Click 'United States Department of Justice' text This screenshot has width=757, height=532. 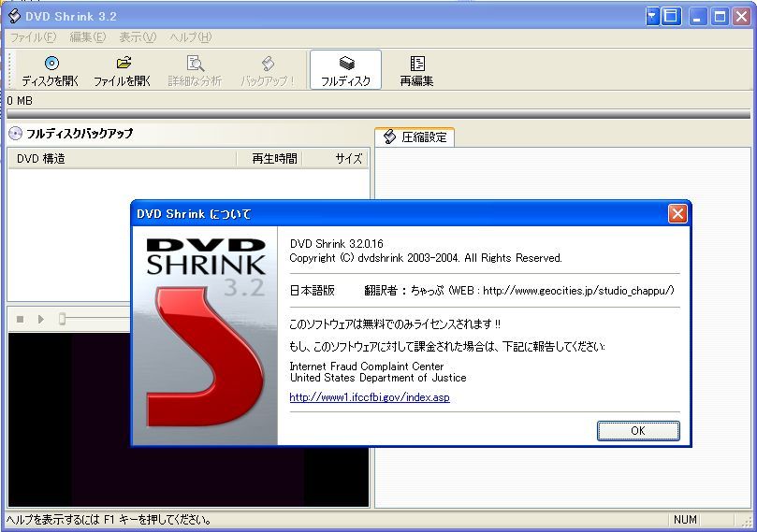pyautogui.click(x=378, y=378)
